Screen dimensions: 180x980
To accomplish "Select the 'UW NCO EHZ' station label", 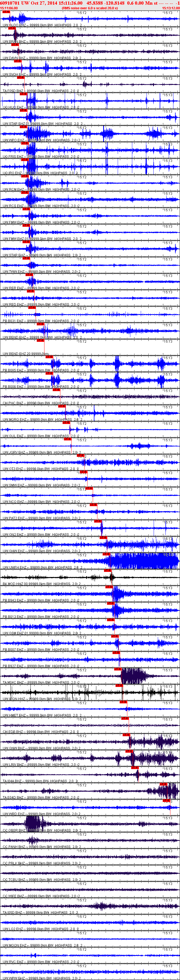I will (14, 502).
